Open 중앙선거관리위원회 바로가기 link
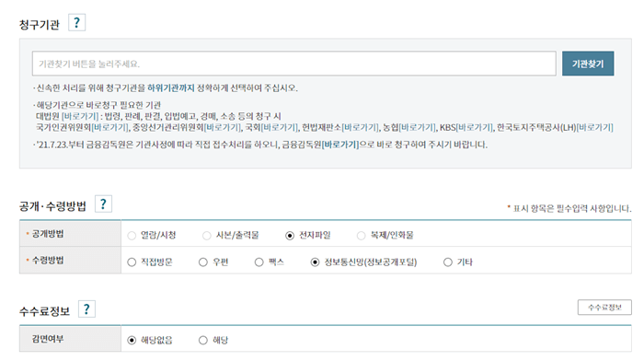644x361 pixels. (223, 127)
